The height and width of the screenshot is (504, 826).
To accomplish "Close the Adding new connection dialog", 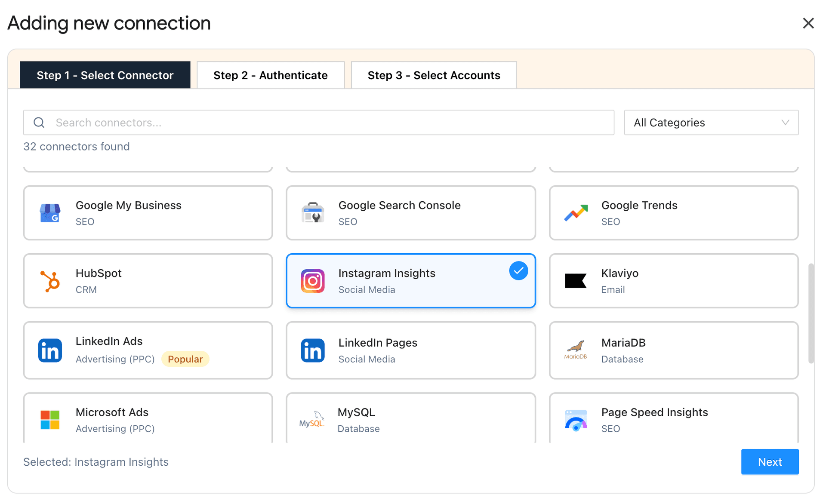I will pos(808,23).
